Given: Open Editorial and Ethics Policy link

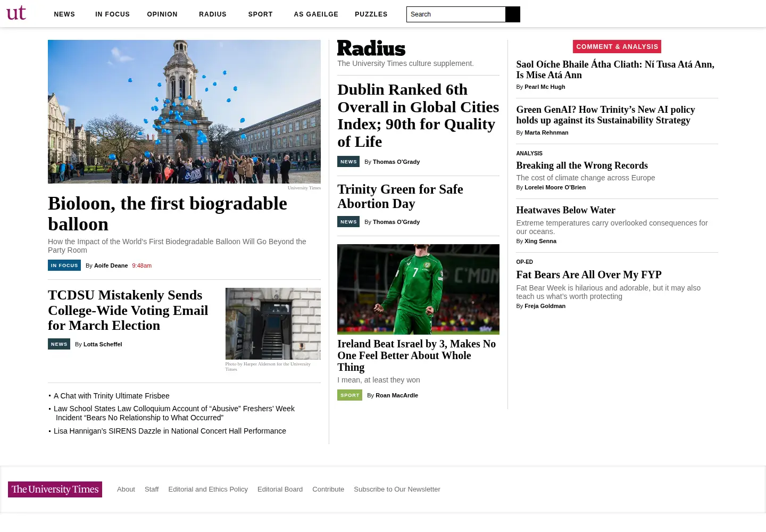Looking at the screenshot, I should tap(208, 489).
